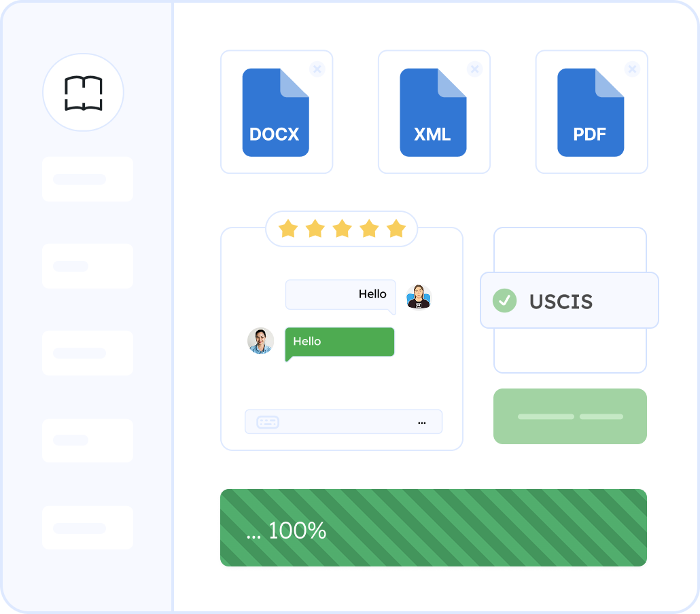Click the open book logo icon
Viewport: 700px width, 614px height.
(x=83, y=92)
